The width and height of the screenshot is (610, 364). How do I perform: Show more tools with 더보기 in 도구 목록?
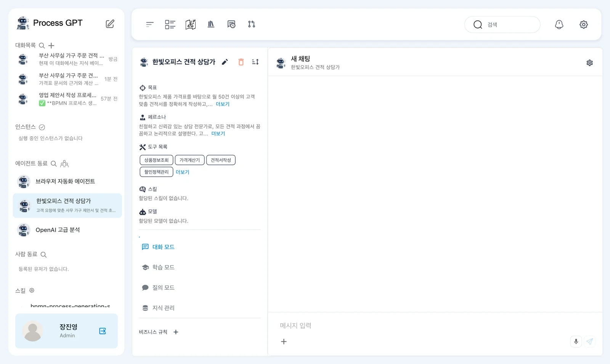182,172
